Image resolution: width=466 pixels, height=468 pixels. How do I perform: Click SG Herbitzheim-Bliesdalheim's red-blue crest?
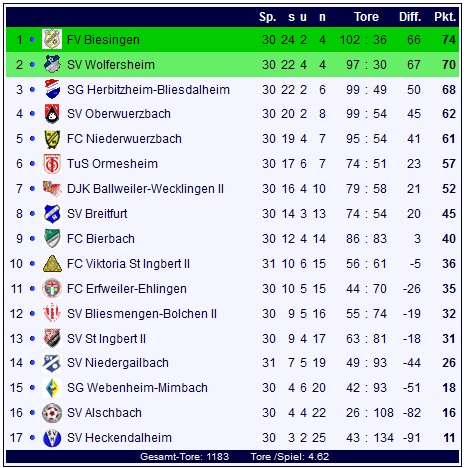pos(52,89)
